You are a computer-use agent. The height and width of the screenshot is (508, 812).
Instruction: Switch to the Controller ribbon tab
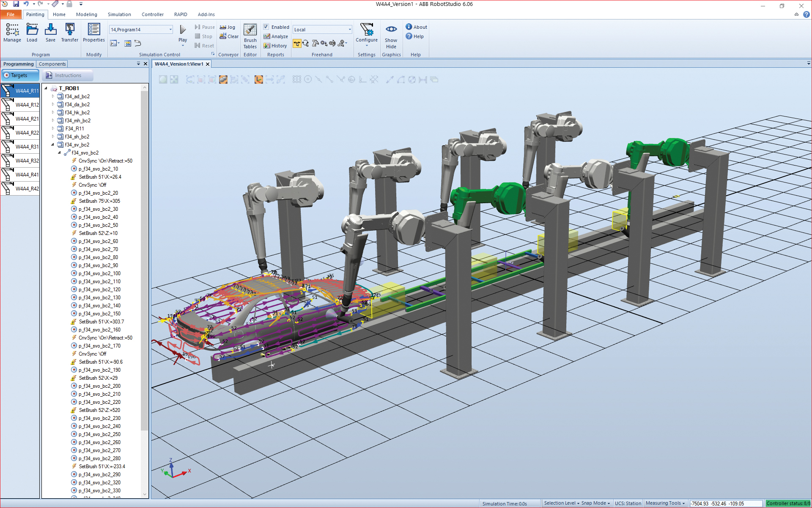click(x=153, y=14)
